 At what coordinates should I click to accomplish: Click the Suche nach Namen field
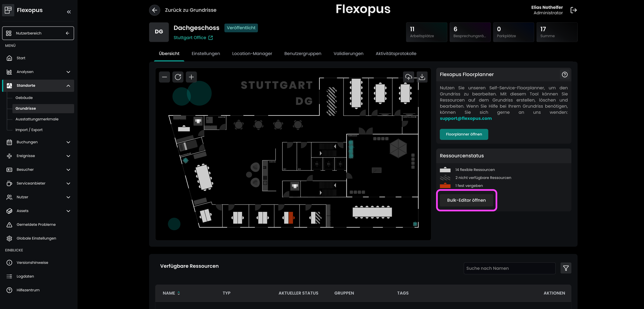point(509,268)
